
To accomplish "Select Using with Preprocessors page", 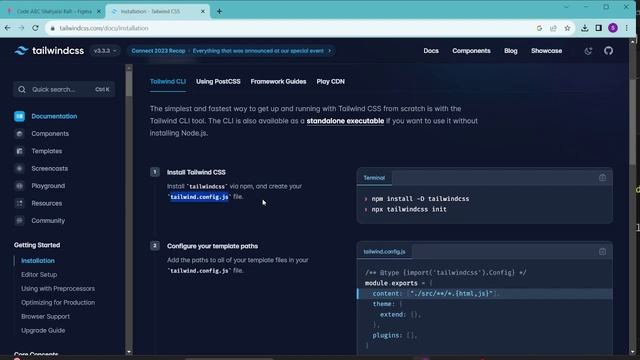I will pyautogui.click(x=58, y=289).
